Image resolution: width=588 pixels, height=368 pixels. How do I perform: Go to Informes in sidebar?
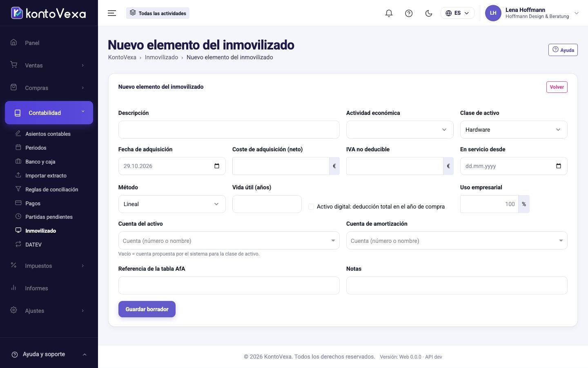(x=49, y=288)
